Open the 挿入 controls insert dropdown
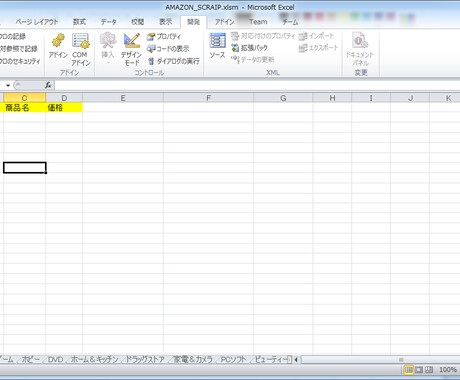 [x=108, y=48]
